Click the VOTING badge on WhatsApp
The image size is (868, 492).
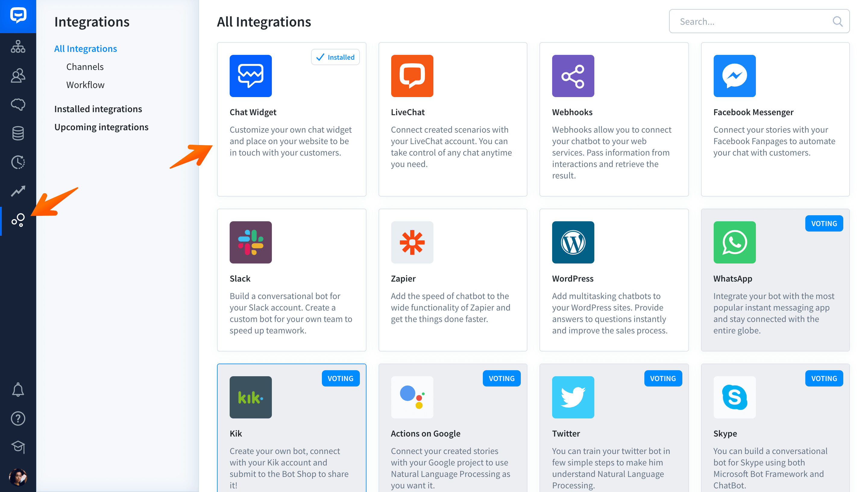[824, 223]
